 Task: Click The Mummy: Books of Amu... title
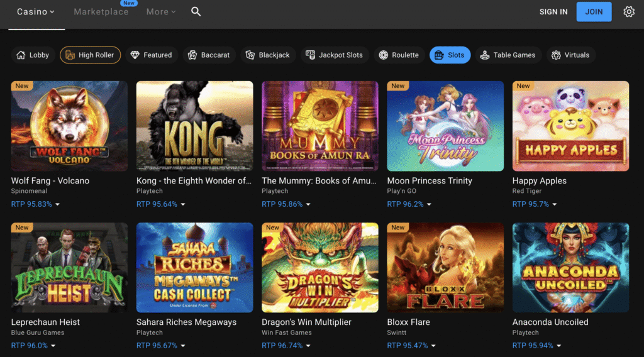point(319,180)
